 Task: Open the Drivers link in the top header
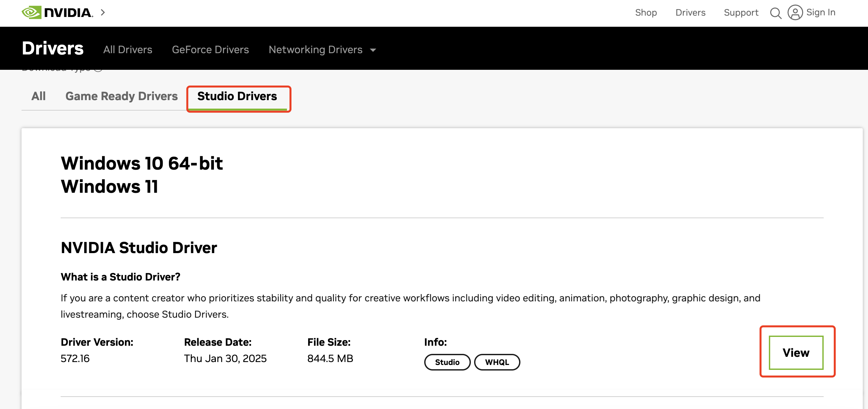coord(690,12)
